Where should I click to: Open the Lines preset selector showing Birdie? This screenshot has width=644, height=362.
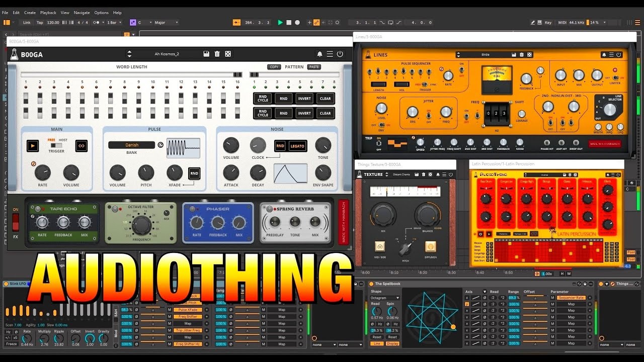click(485, 55)
